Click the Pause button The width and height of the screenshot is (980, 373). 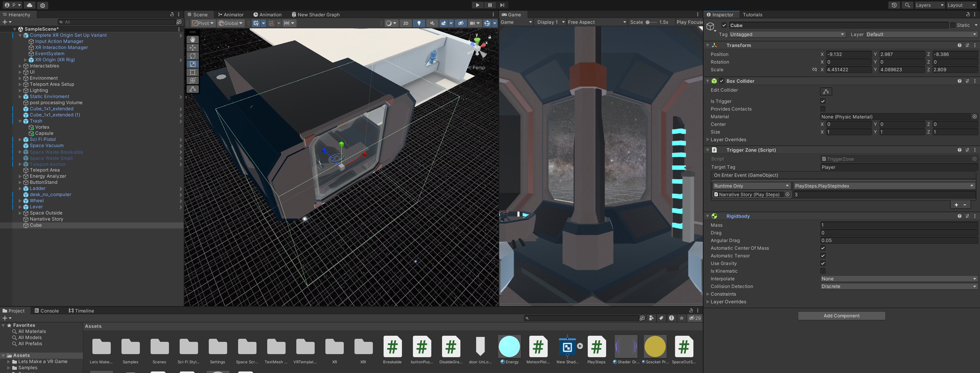coord(490,5)
